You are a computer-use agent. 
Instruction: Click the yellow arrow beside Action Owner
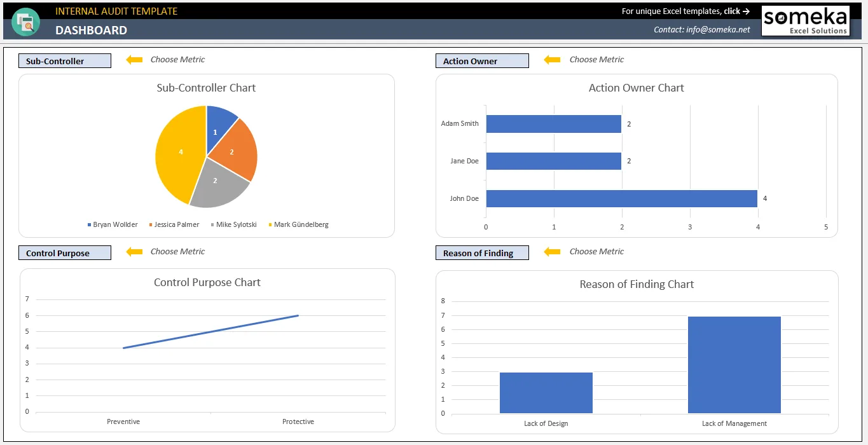[x=552, y=60]
